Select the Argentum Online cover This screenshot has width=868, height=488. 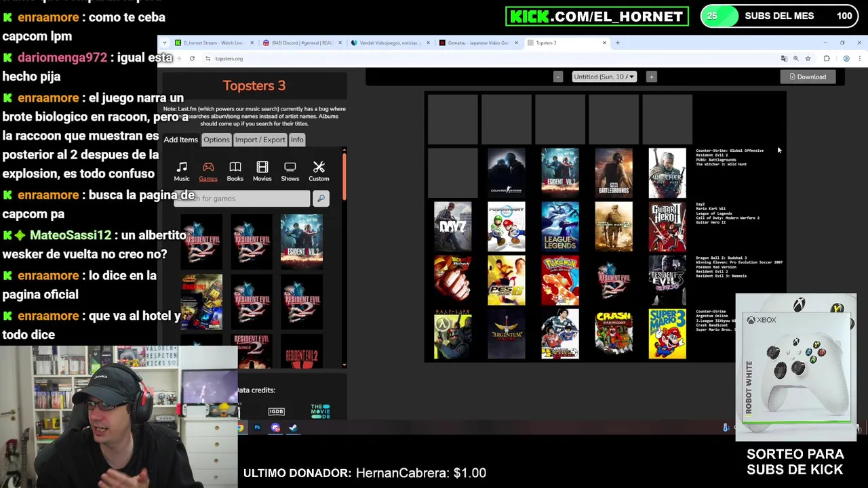pyautogui.click(x=507, y=333)
